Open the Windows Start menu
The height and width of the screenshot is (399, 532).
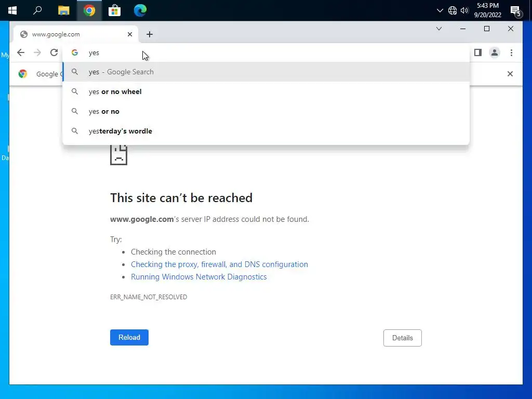coord(12,10)
